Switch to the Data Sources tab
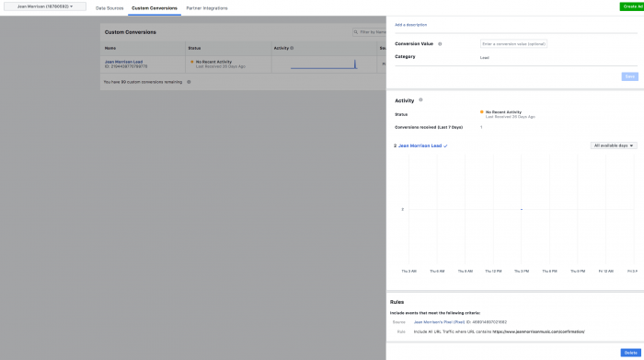Viewport: 644px width, 360px height. 109,8
